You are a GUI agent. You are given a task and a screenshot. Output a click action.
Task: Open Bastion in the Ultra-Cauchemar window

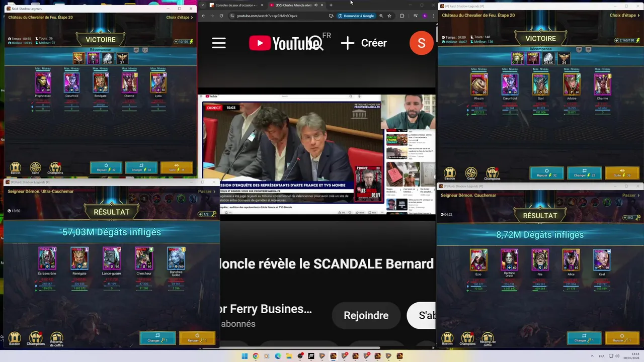pyautogui.click(x=15, y=338)
